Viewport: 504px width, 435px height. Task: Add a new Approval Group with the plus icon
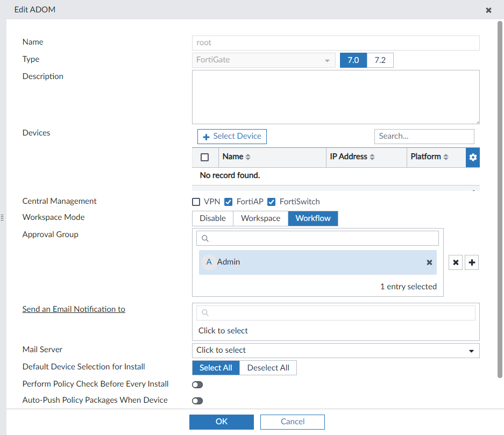coord(471,262)
